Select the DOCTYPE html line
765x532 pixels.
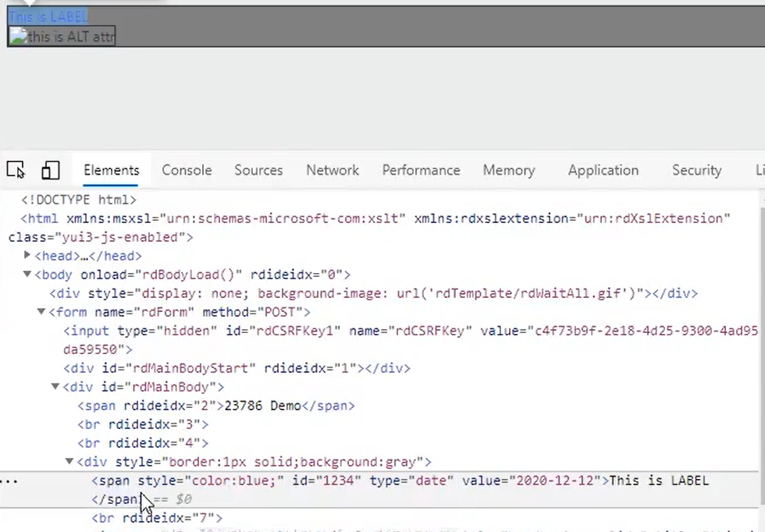79,200
